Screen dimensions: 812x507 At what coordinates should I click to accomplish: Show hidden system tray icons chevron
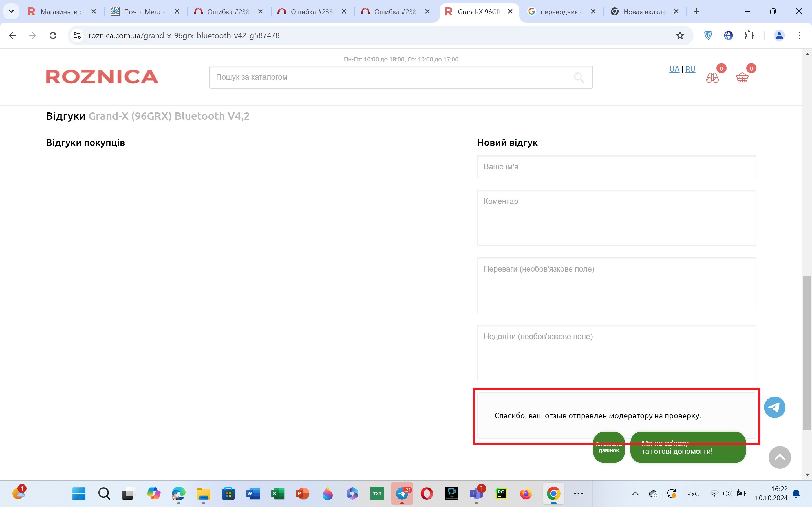635,493
